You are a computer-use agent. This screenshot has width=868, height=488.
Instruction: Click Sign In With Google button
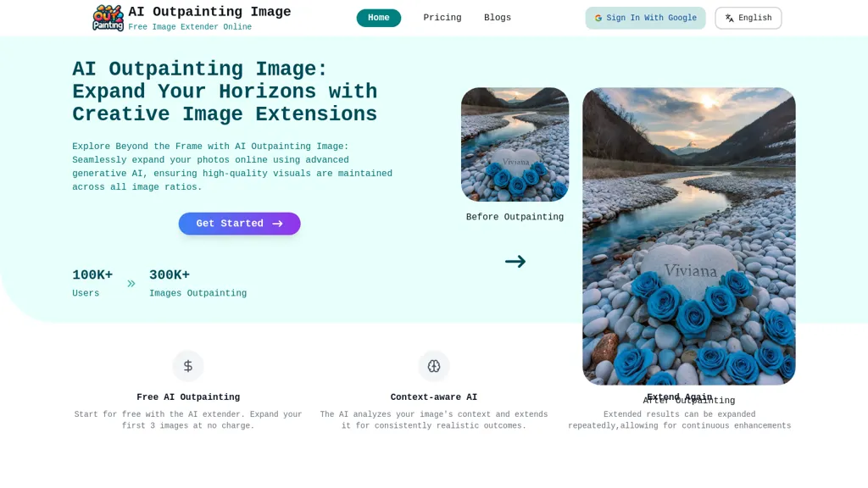(x=645, y=19)
